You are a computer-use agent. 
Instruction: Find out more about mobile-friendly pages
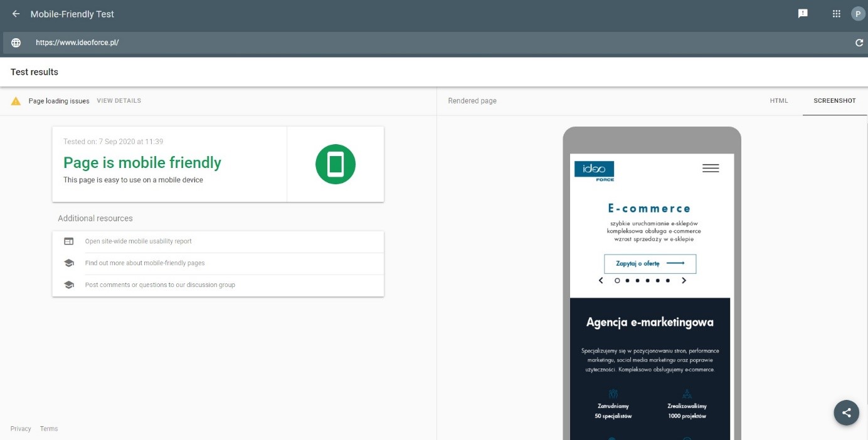[145, 263]
